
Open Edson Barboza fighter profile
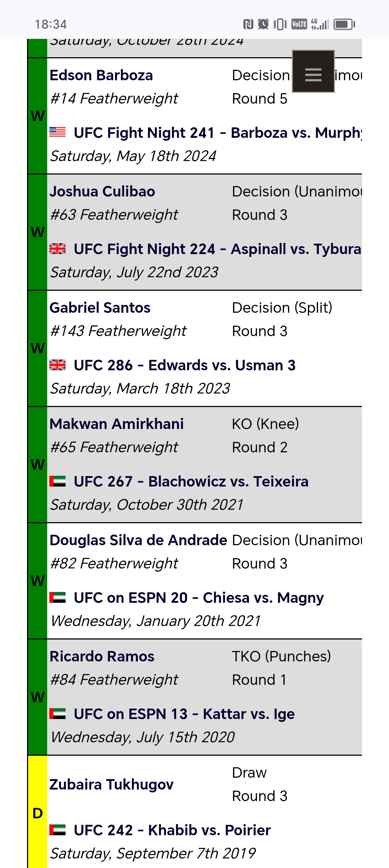click(101, 75)
